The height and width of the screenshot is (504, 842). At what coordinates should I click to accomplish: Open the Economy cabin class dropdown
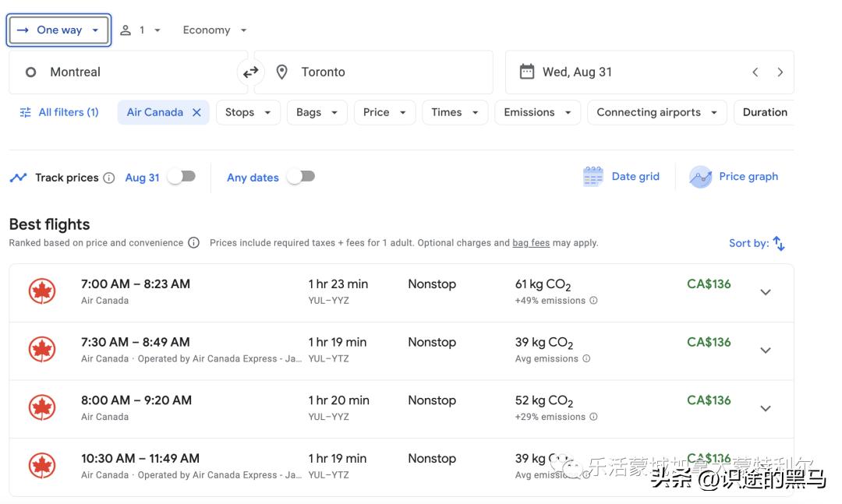point(214,30)
